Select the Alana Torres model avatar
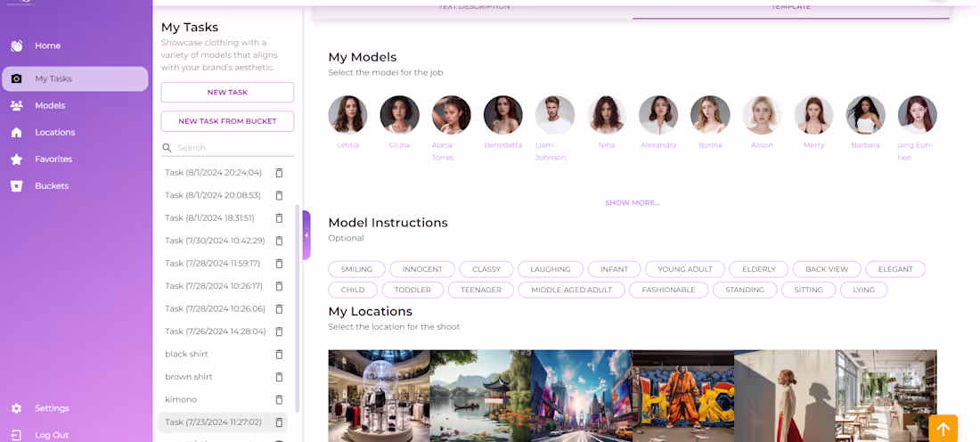Image resolution: width=980 pixels, height=442 pixels. tap(452, 115)
